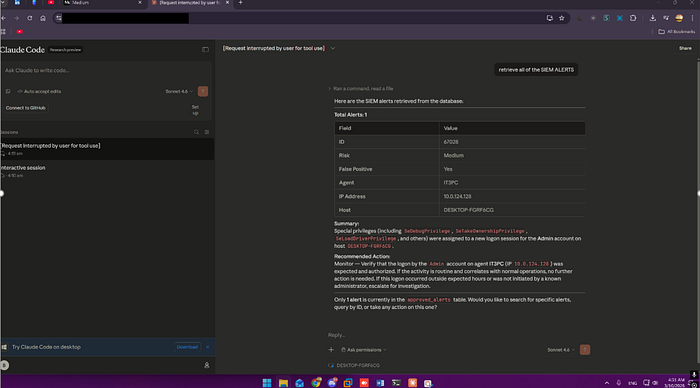Click the moon dark-mode extension icon
Viewport: 700px width, 388px height.
pyautogui.click(x=579, y=18)
